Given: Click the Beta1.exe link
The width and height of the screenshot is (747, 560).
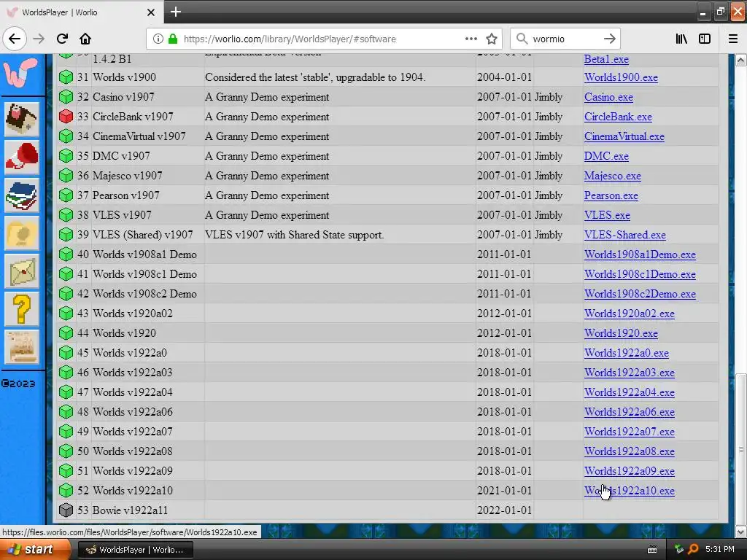Looking at the screenshot, I should [606, 59].
